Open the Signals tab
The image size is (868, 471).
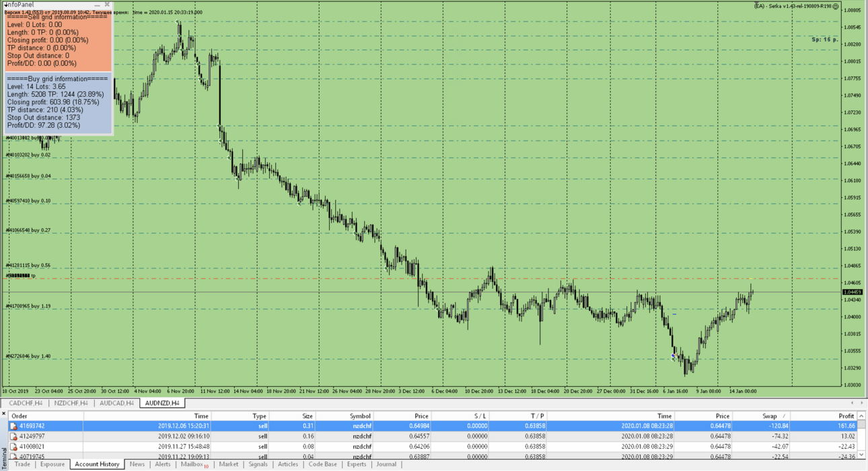pos(258,464)
